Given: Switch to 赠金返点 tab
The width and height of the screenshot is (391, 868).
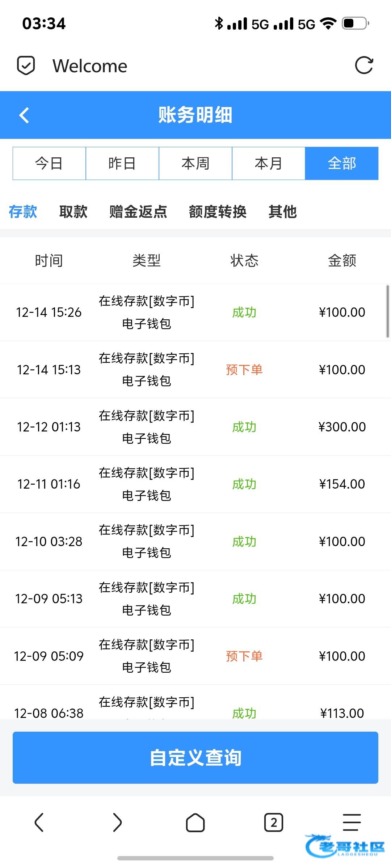Looking at the screenshot, I should (x=138, y=212).
